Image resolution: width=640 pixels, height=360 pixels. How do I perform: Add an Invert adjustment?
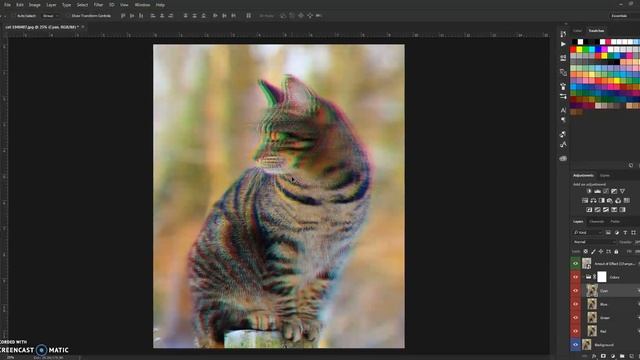coord(589,210)
